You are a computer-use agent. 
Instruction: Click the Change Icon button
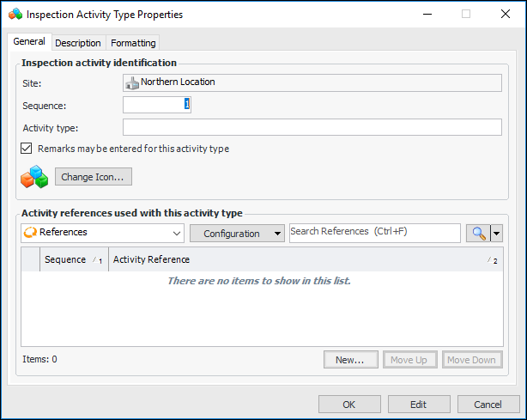93,177
